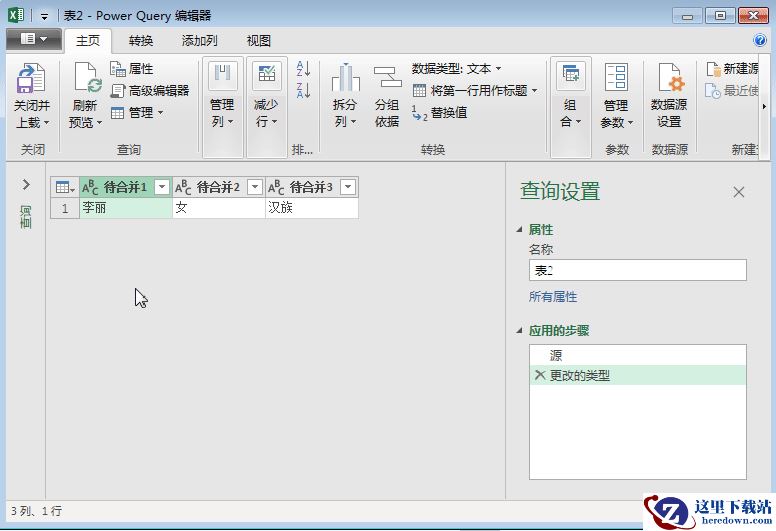Click the 新建源 new source button
776x531 pixels.
pos(731,69)
